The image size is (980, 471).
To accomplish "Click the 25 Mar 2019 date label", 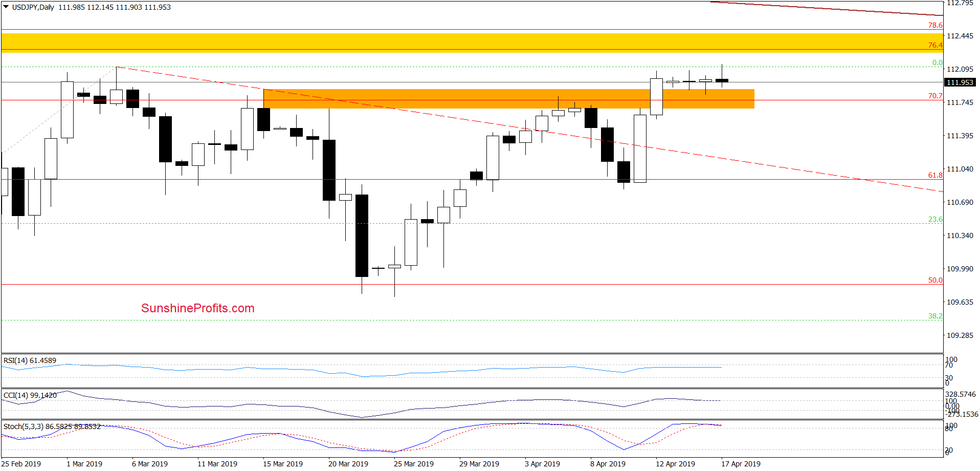I will click(x=414, y=464).
